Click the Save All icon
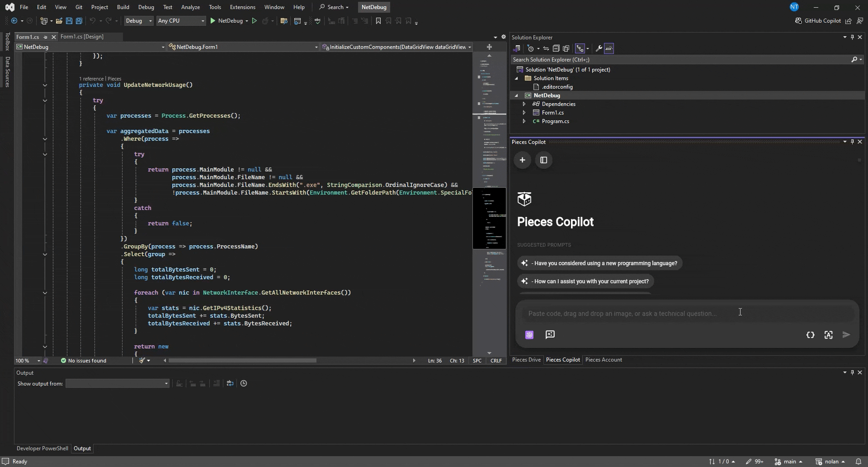868x467 pixels. pyautogui.click(x=79, y=21)
